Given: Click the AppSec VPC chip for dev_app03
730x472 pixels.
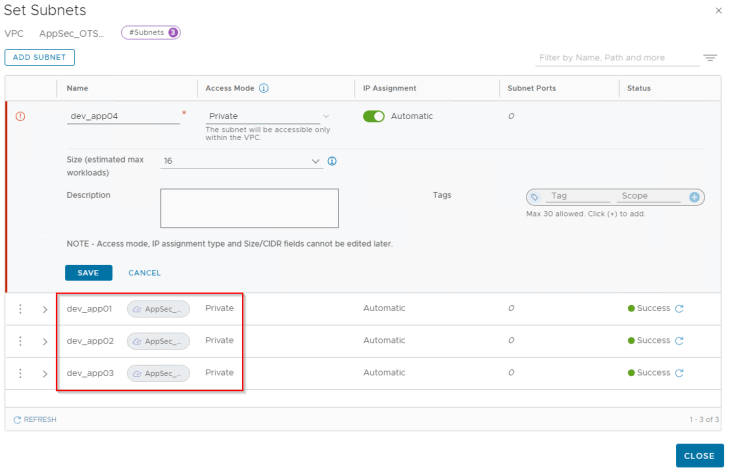Looking at the screenshot, I should pos(158,373).
